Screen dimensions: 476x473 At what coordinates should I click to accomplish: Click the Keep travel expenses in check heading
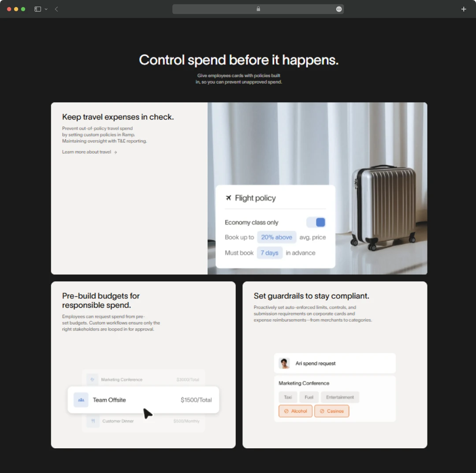pos(118,117)
